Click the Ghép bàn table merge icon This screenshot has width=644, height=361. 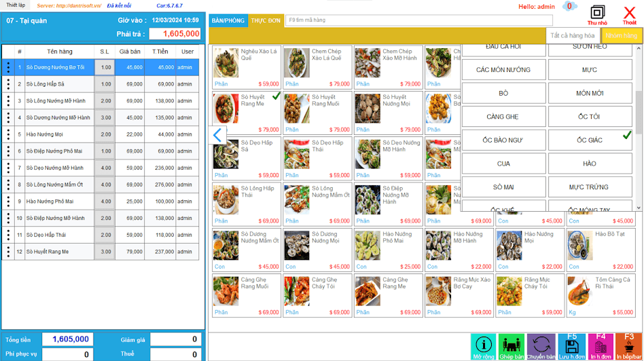click(x=512, y=346)
